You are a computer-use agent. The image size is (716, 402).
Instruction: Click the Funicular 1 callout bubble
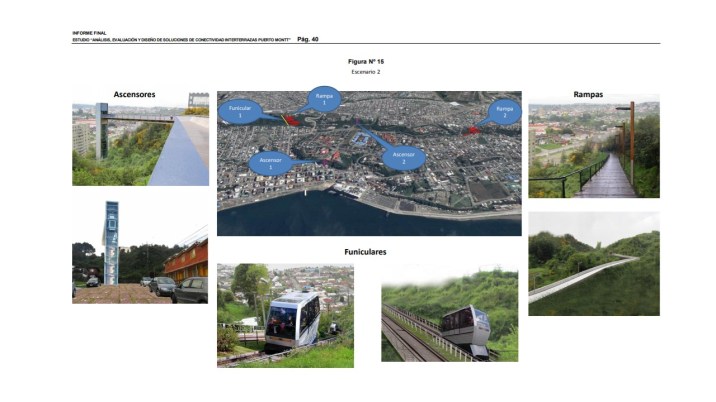click(240, 111)
